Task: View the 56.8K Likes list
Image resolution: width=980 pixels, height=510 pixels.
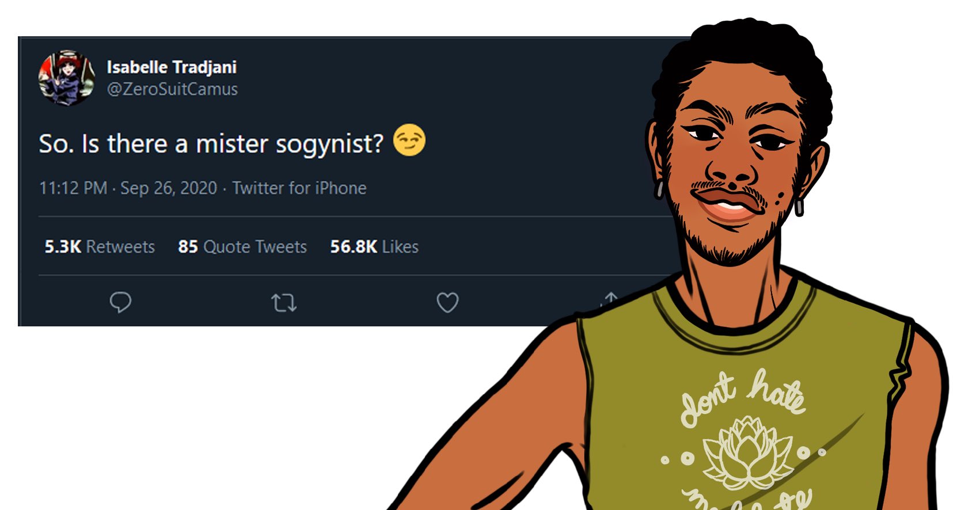Action: pyautogui.click(x=374, y=247)
